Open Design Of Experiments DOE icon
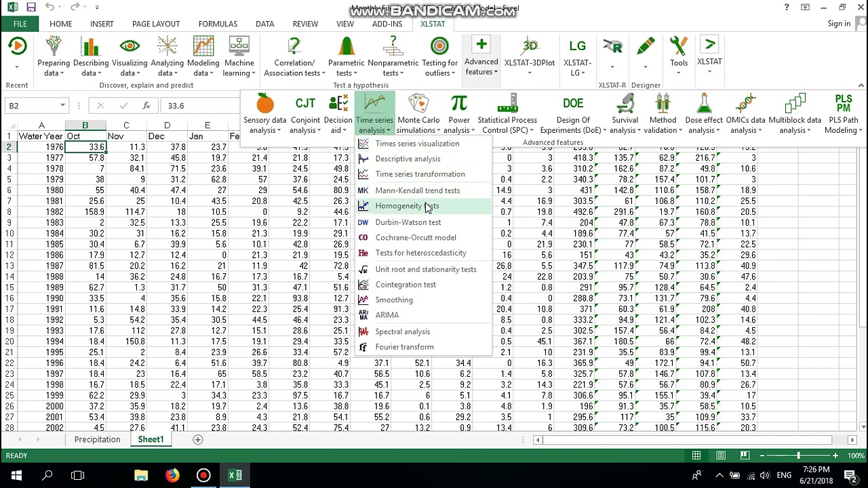Screen dimensions: 868x488 [573, 103]
